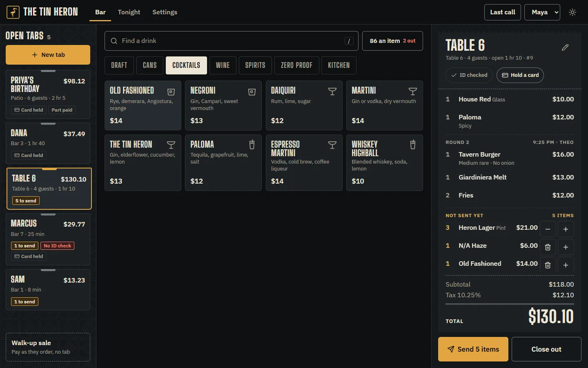Toggle the ID checked chip

point(470,75)
